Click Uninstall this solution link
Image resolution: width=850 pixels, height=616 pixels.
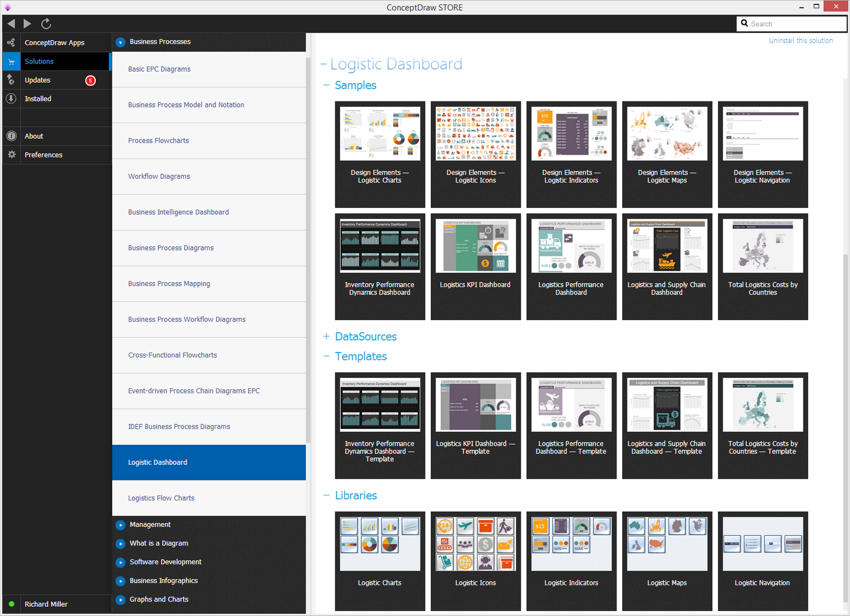point(801,41)
